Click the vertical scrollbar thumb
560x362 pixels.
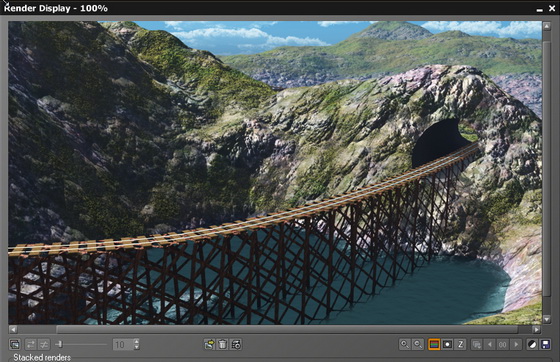pos(547,169)
